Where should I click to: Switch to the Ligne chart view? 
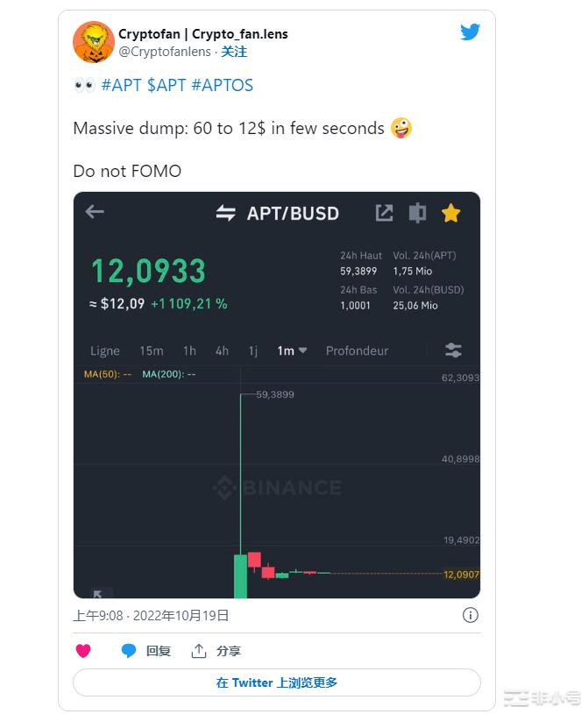coord(104,350)
